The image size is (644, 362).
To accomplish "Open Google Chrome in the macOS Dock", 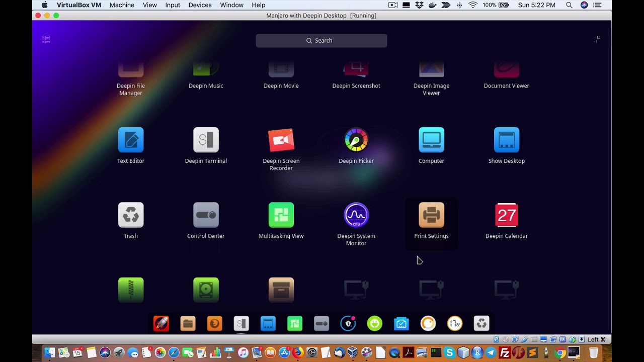I will coord(560,352).
